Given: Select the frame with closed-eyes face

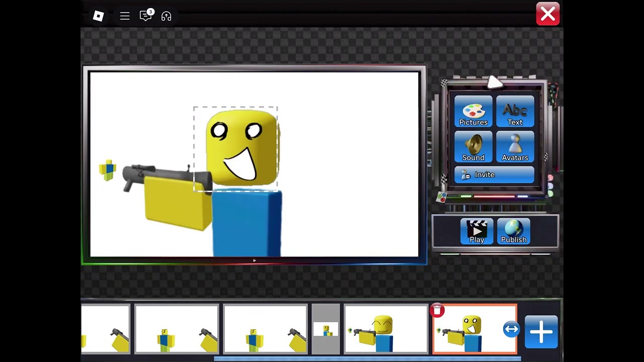Looking at the screenshot, I should pyautogui.click(x=386, y=329).
